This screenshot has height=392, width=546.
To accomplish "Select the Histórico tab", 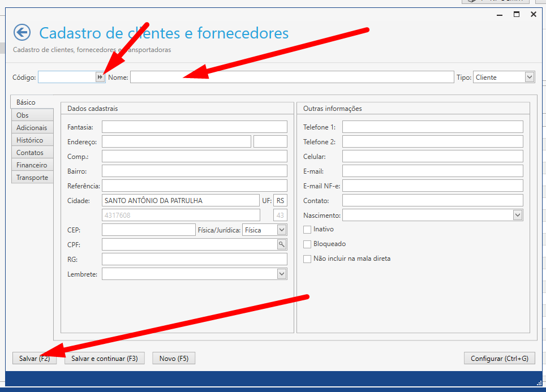I will 30,140.
